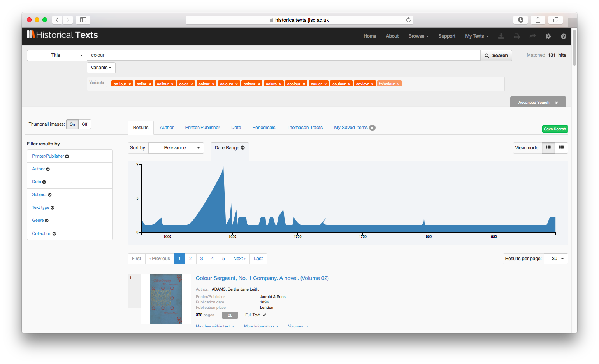Click the Colour Sergeant book thumbnail

(x=166, y=299)
